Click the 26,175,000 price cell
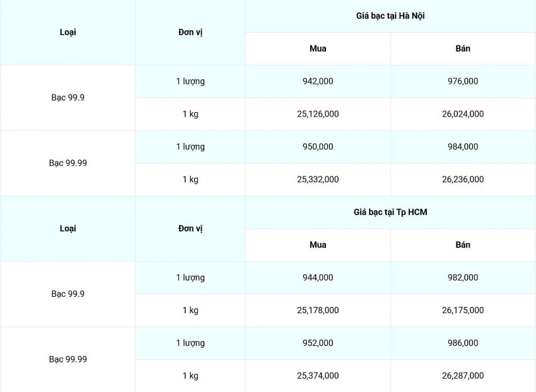Screen dimensions: 536x392 (x=463, y=310)
